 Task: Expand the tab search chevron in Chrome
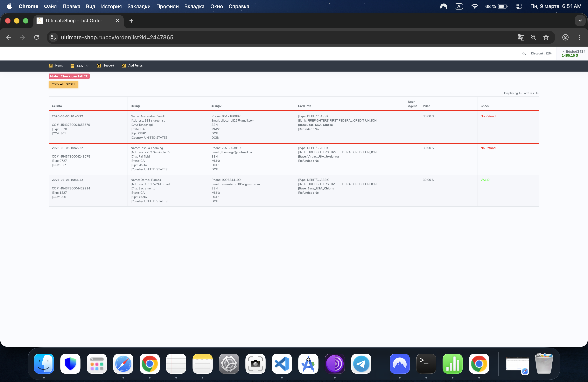click(580, 21)
